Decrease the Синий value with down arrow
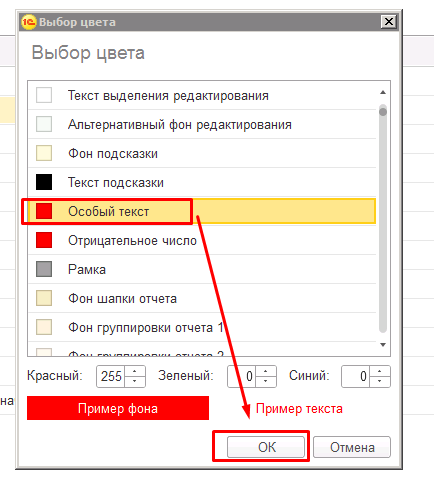The height and width of the screenshot is (486, 434). [x=380, y=381]
